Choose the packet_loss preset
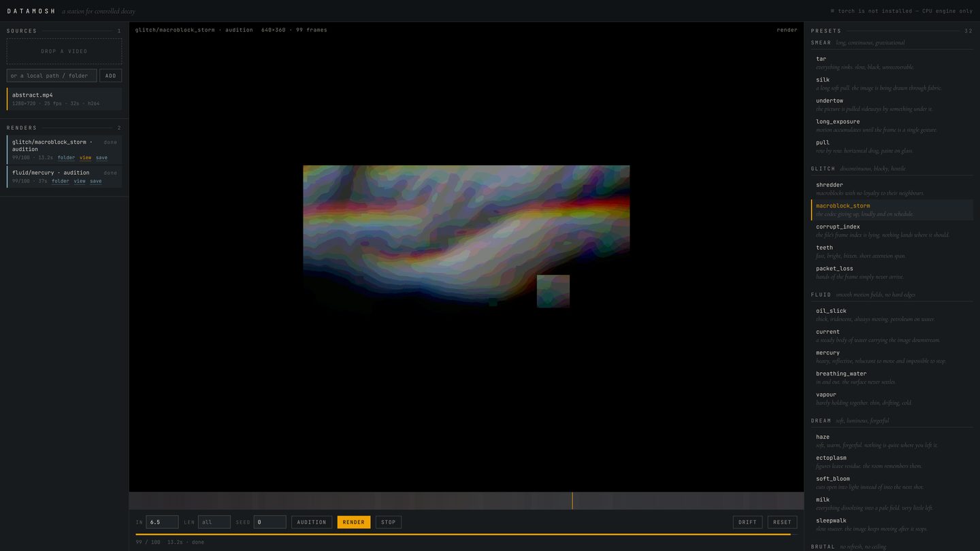Viewport: 980px width, 551px height. (892, 273)
